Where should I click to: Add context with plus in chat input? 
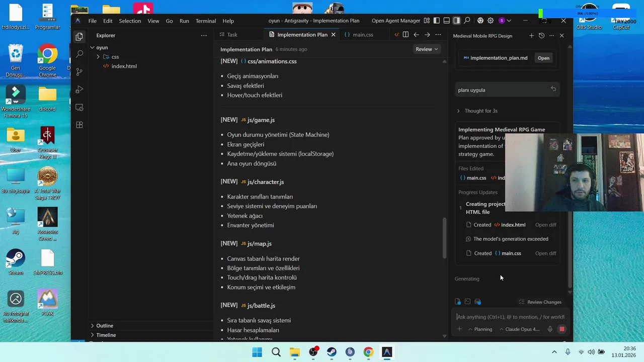(x=459, y=329)
